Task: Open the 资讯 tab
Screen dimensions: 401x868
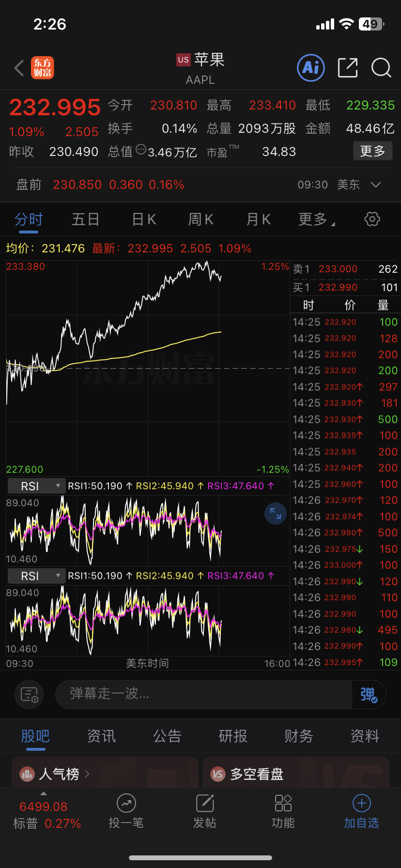Action: point(101,736)
